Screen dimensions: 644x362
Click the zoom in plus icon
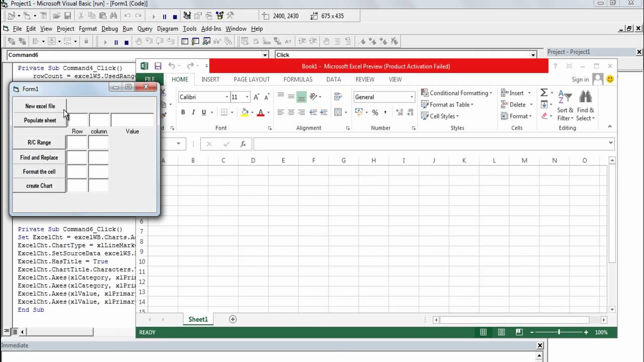(586, 332)
